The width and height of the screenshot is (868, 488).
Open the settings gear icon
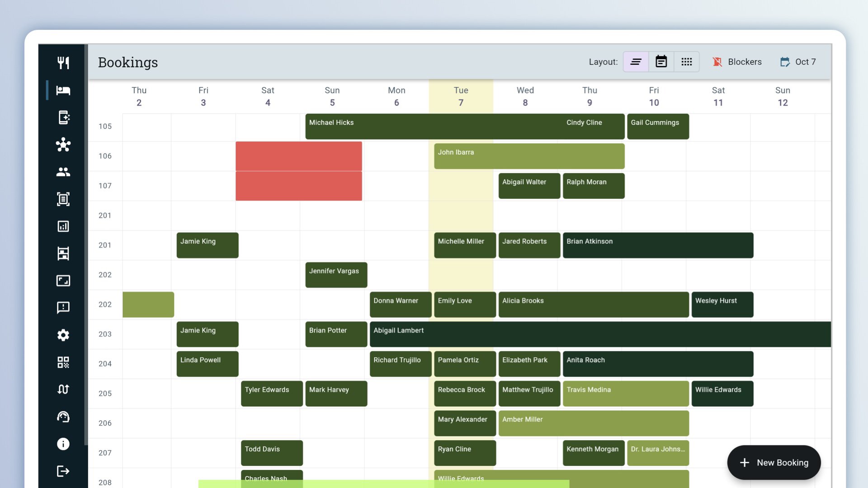click(63, 335)
